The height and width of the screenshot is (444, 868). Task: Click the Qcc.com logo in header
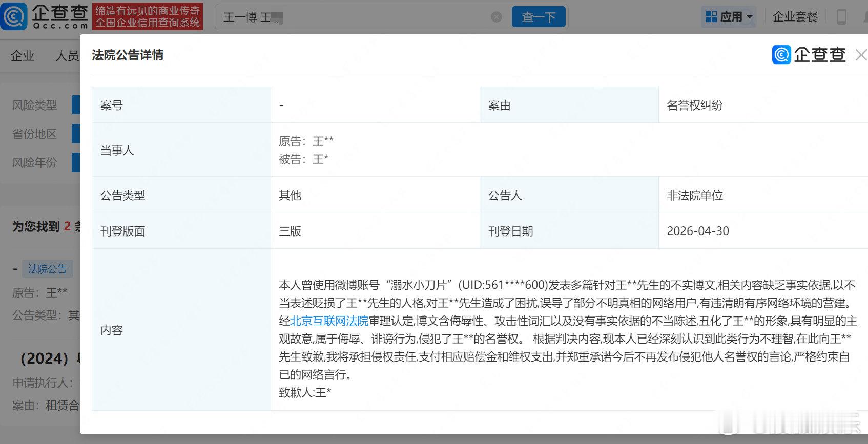[45, 16]
